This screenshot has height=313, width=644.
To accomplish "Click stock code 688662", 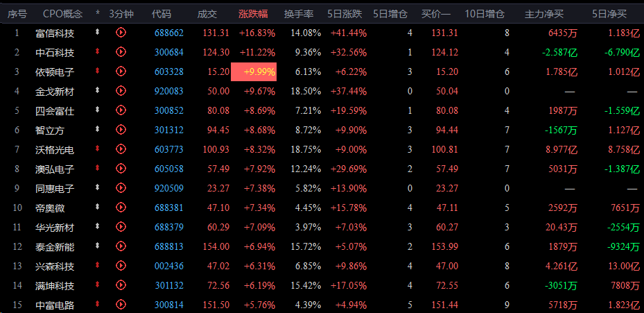I will coord(169,33).
